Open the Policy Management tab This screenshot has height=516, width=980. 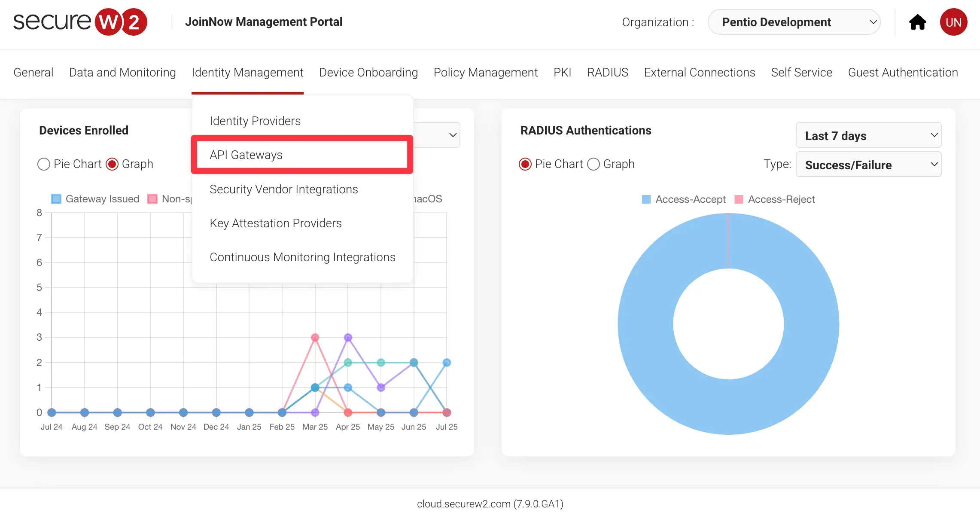(x=485, y=72)
